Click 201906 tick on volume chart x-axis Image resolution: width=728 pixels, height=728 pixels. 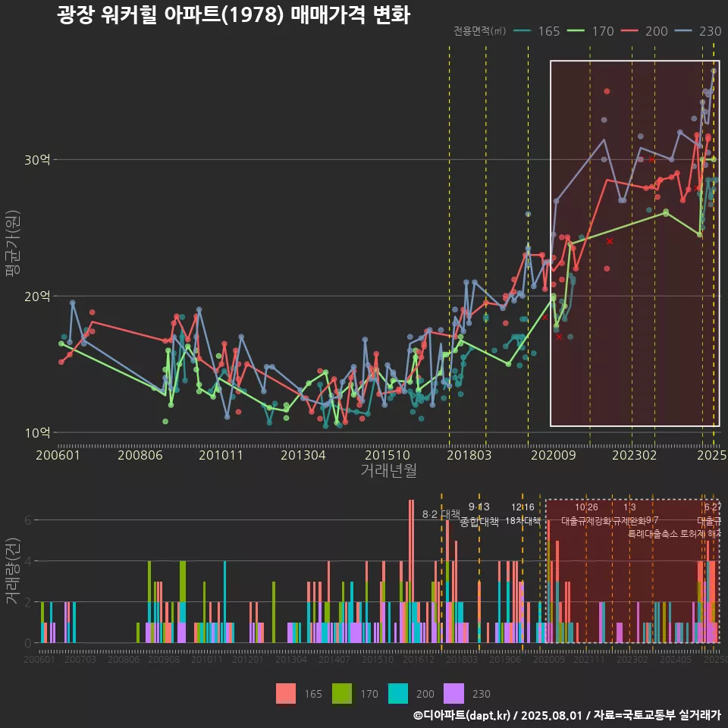pyautogui.click(x=505, y=659)
